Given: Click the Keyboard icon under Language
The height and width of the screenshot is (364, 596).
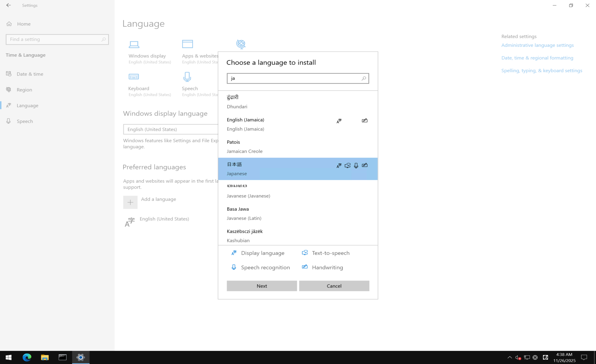Looking at the screenshot, I should pos(134,77).
